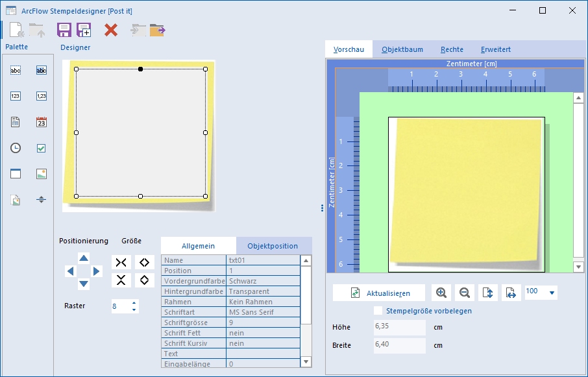Open the Erweitert tab
588x377 pixels.
click(x=495, y=49)
